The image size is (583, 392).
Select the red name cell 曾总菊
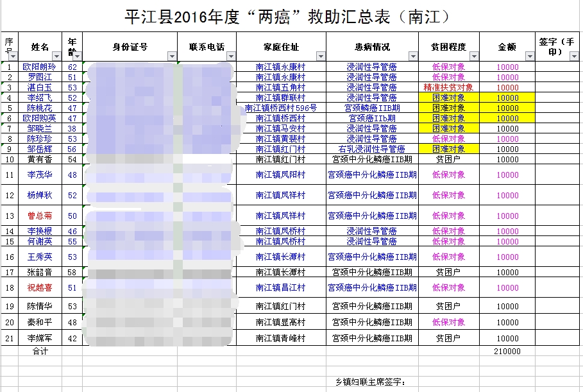(x=40, y=216)
